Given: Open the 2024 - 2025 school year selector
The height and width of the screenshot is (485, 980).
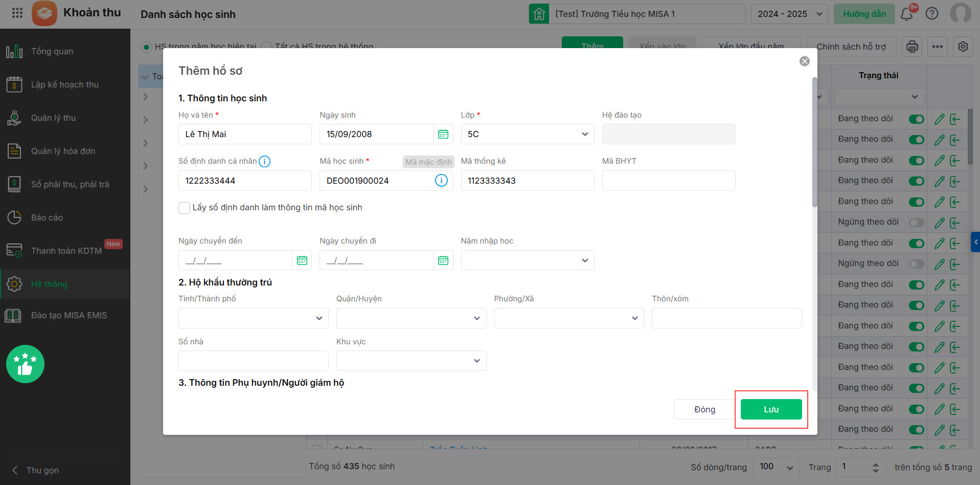Looking at the screenshot, I should click(x=789, y=14).
